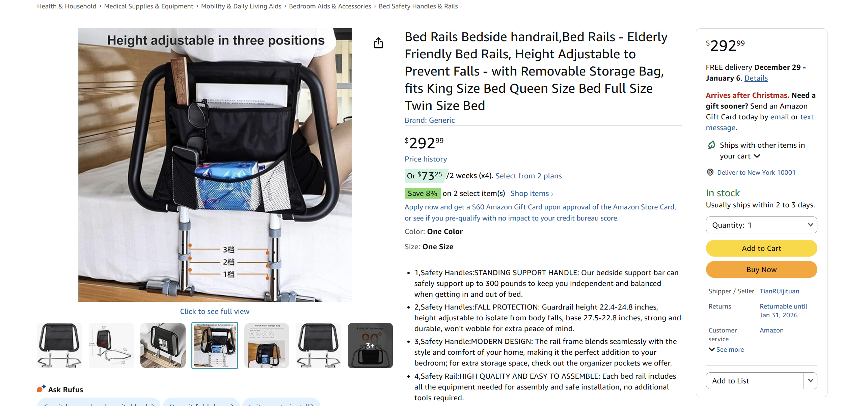Open the 3+ more images thumbnail
Viewport: 868px width, 406px height.
point(370,345)
